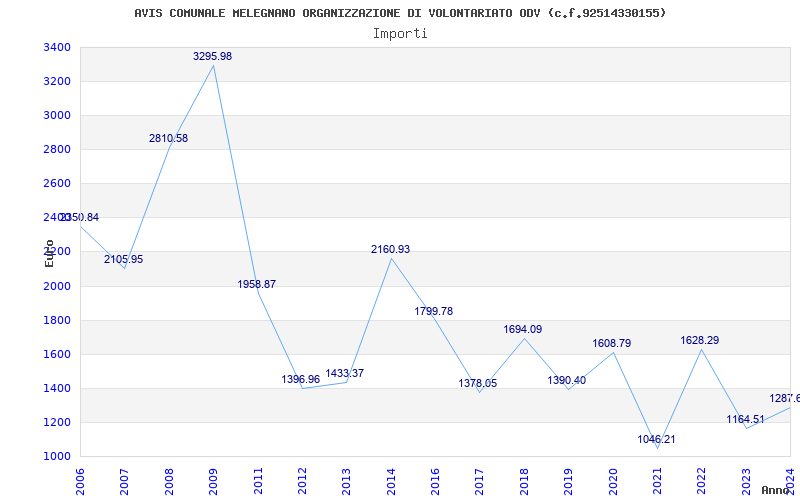
Task: Select the 2000 y-axis value
Action: (x=57, y=286)
